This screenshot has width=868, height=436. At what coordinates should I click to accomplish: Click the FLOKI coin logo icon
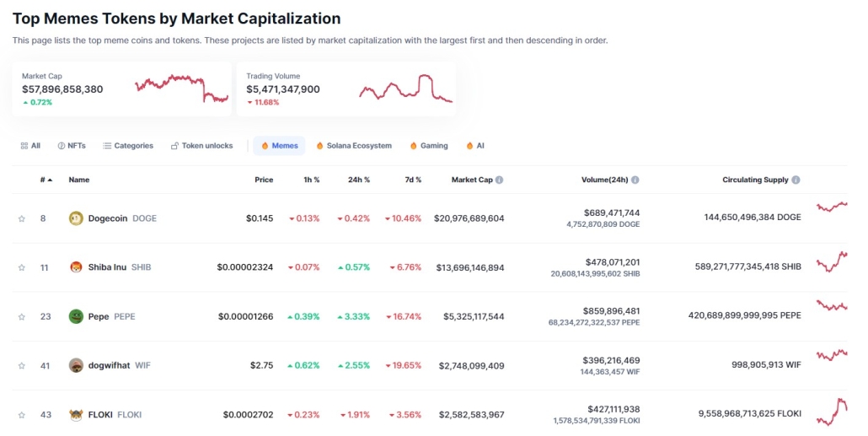[x=76, y=414]
